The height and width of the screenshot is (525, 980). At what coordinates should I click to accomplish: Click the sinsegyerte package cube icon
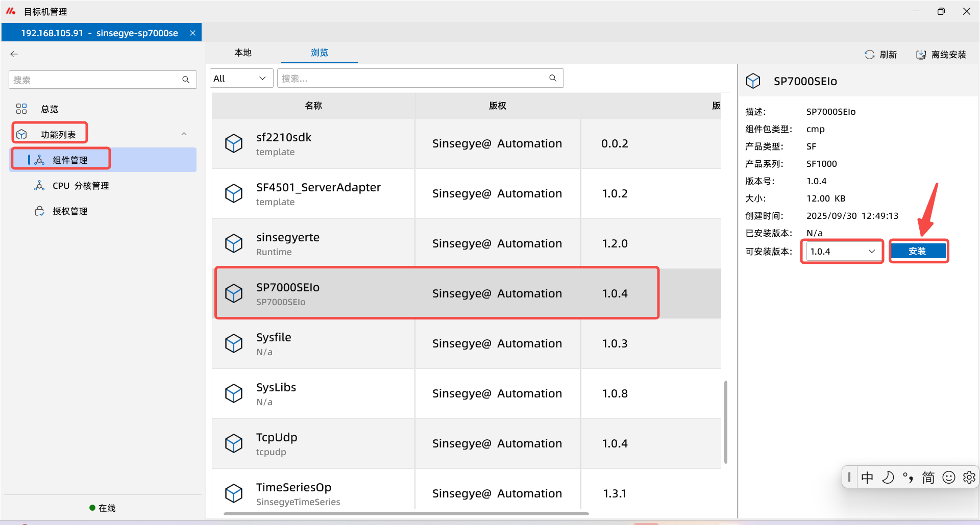[x=234, y=243]
